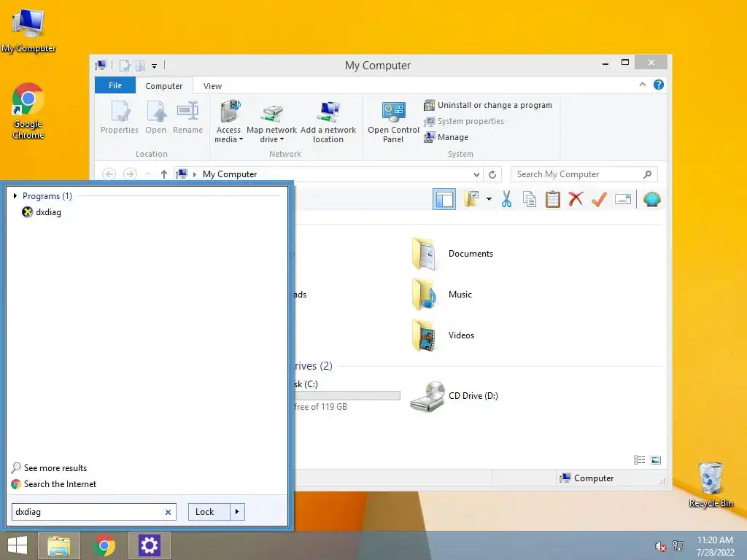Click See more results link
Screen dimensions: 747x560
50,468
